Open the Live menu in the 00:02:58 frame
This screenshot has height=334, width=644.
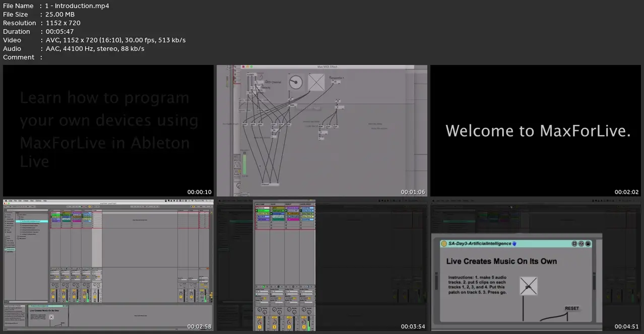tap(11, 201)
